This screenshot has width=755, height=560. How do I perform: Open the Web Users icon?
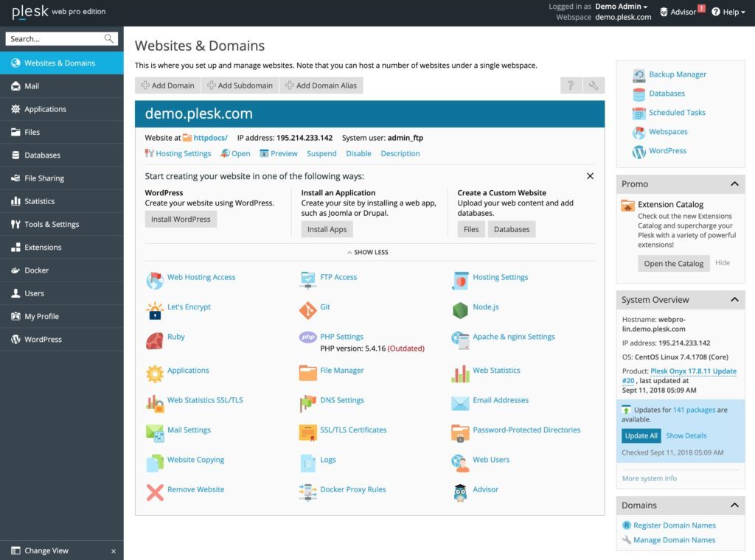(460, 463)
